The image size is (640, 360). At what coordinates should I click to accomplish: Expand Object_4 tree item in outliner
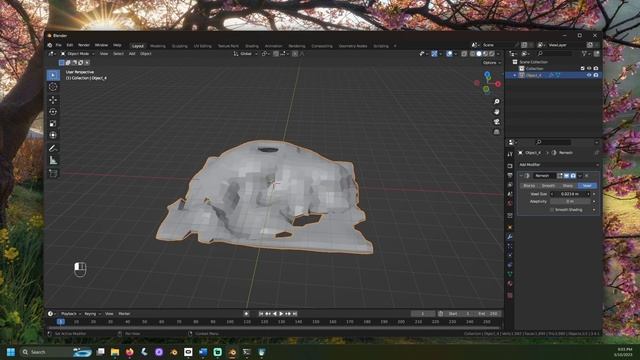click(515, 76)
